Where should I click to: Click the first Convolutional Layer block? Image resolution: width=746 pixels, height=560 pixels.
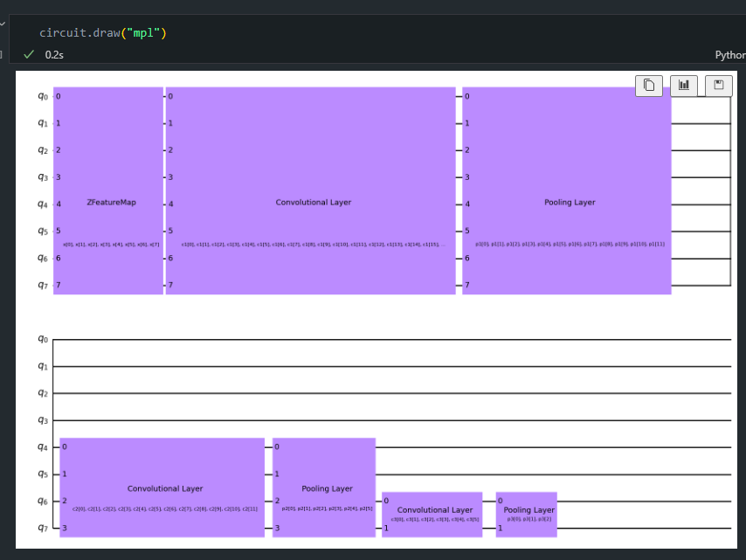click(313, 201)
